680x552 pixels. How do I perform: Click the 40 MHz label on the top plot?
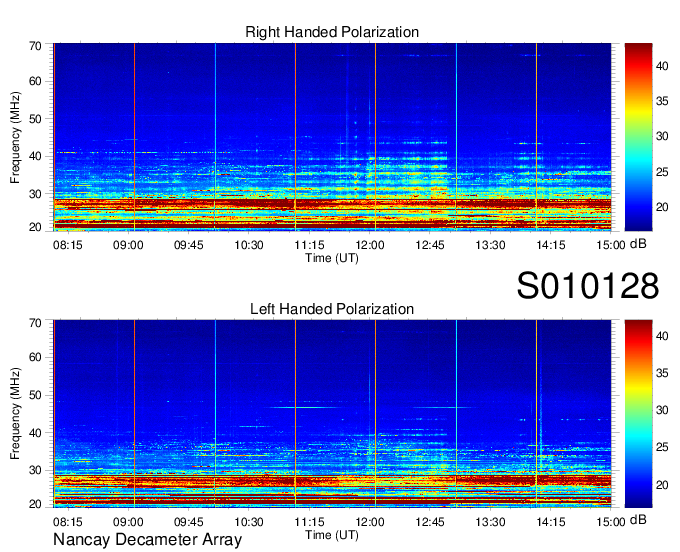[x=35, y=156]
